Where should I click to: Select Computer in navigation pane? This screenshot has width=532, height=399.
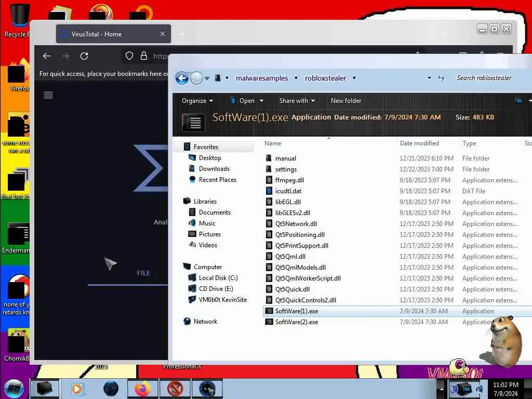tap(208, 267)
